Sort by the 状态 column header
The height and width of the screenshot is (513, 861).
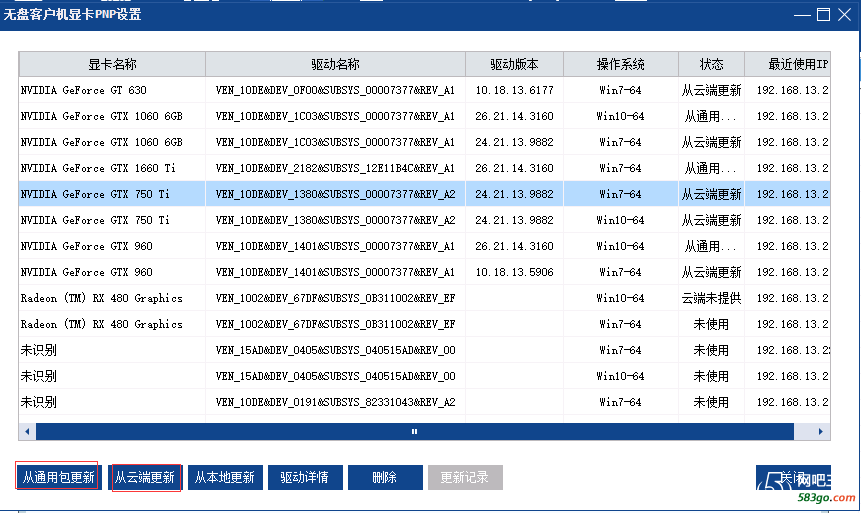click(x=711, y=64)
